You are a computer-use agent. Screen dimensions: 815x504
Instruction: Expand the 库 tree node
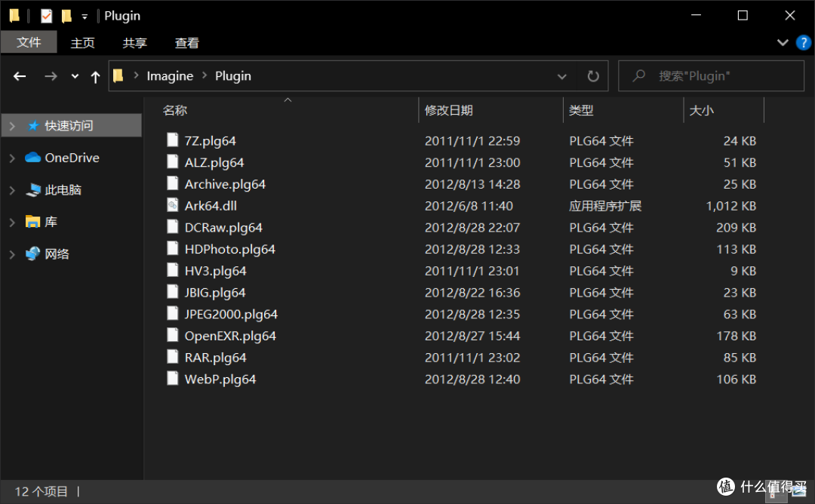(x=13, y=223)
